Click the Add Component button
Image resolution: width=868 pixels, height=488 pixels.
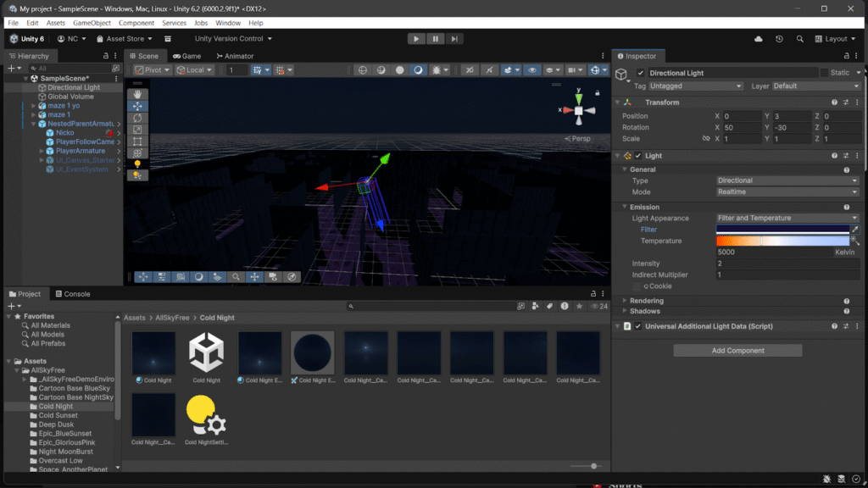[737, 351]
